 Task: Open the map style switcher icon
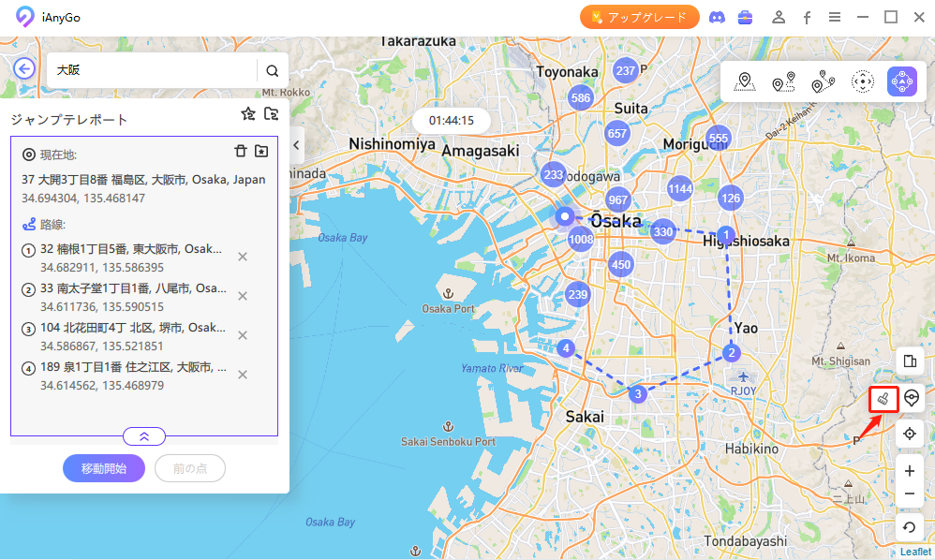point(909,361)
